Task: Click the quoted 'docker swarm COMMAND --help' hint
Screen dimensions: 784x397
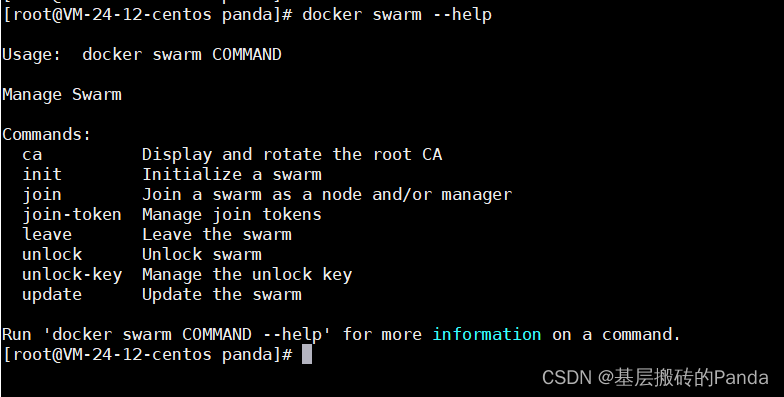Action: point(187,334)
